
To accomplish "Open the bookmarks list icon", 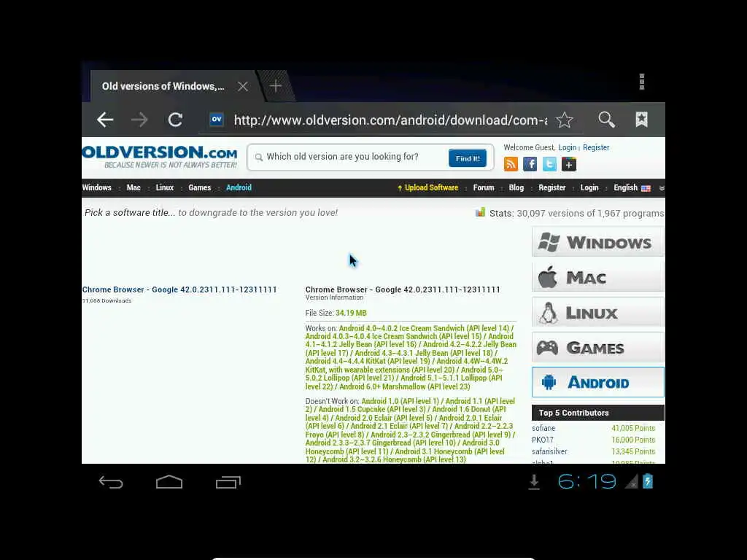I will pos(641,120).
